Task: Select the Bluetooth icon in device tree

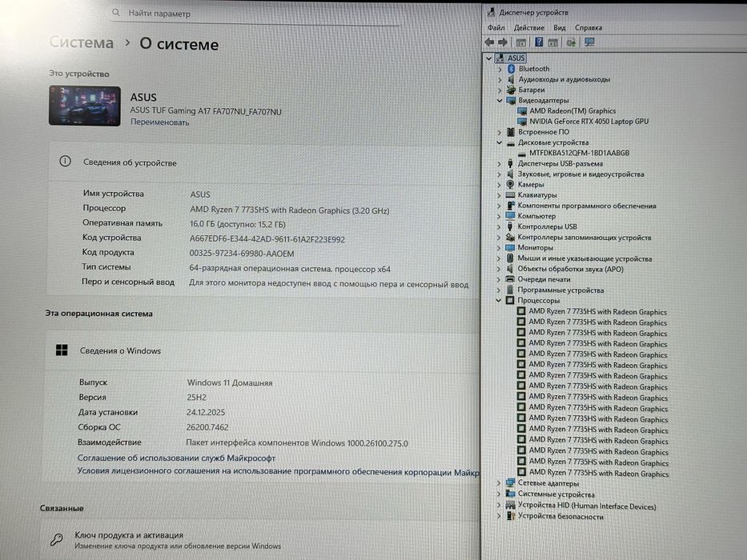Action: [511, 69]
